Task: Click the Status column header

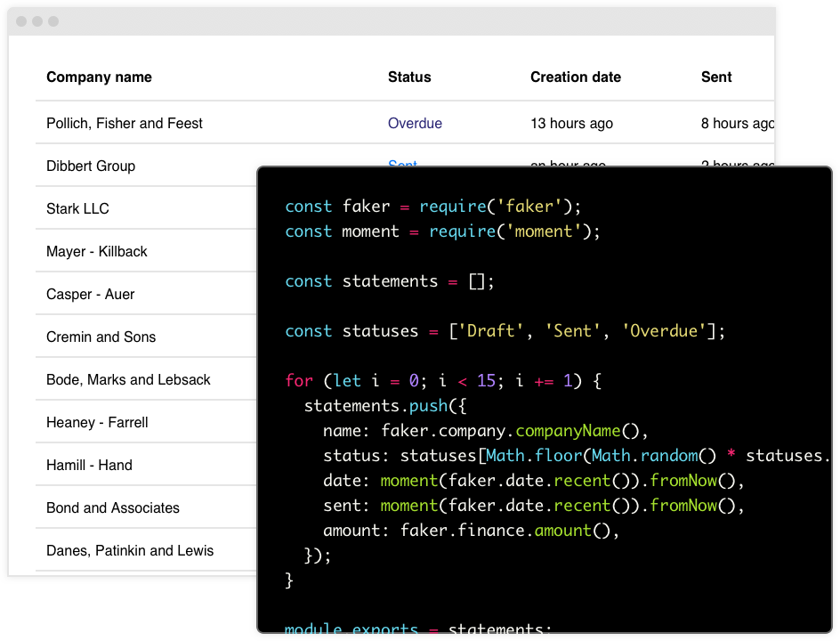Action: [x=409, y=77]
